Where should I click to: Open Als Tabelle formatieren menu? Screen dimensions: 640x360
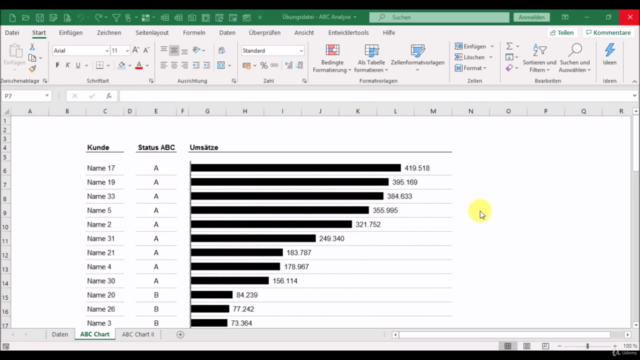pos(371,58)
